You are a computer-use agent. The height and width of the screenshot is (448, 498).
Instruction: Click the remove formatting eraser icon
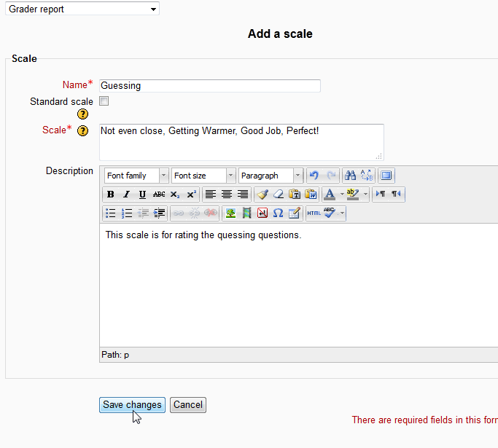[279, 194]
